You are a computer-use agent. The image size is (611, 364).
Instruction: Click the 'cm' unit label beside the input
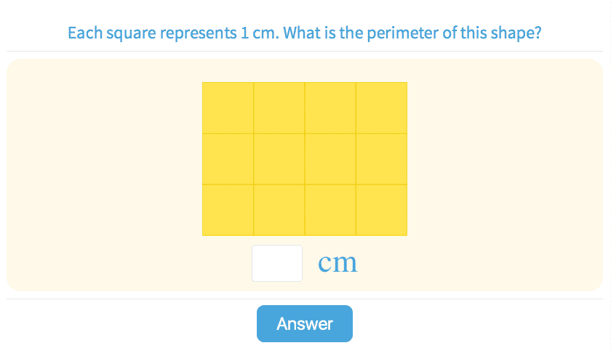click(338, 263)
